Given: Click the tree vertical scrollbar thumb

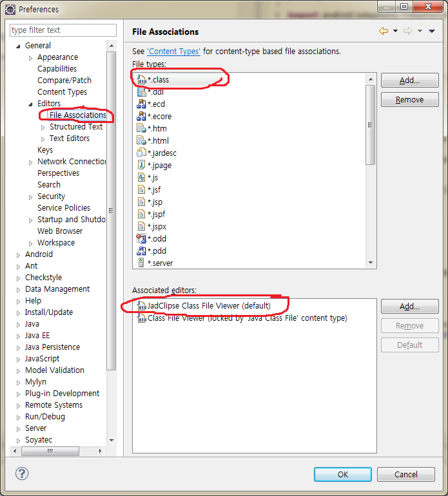Looking at the screenshot, I should 112,211.
